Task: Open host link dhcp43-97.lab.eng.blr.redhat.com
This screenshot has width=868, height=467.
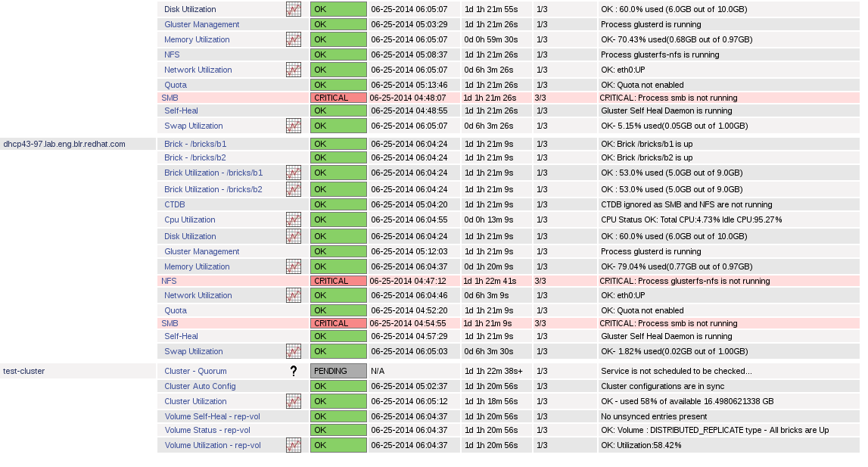Action: pos(64,144)
